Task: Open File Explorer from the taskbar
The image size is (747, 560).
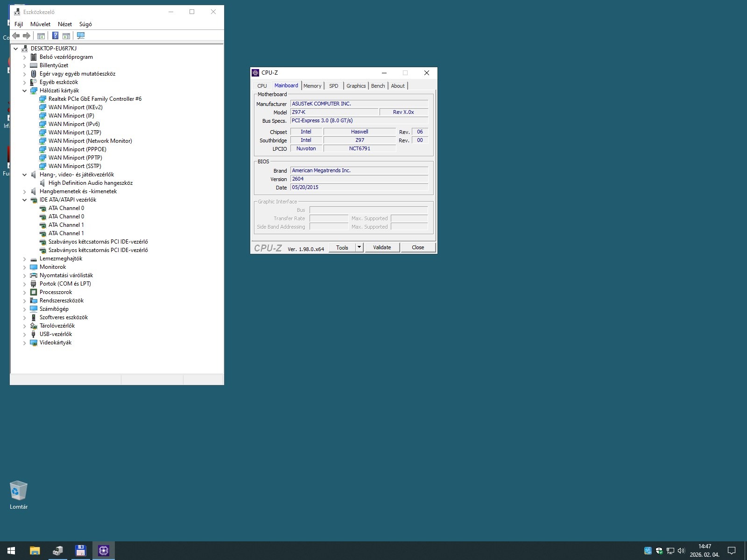Action: [35, 551]
